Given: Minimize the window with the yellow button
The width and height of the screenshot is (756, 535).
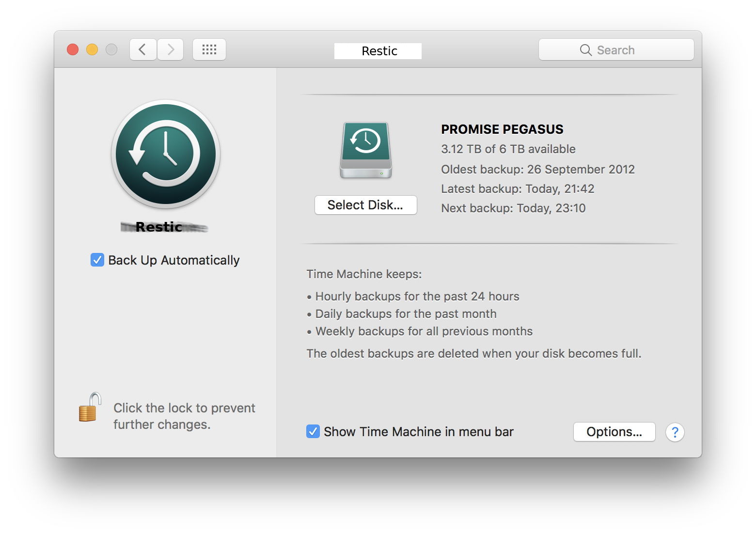Looking at the screenshot, I should (x=92, y=49).
